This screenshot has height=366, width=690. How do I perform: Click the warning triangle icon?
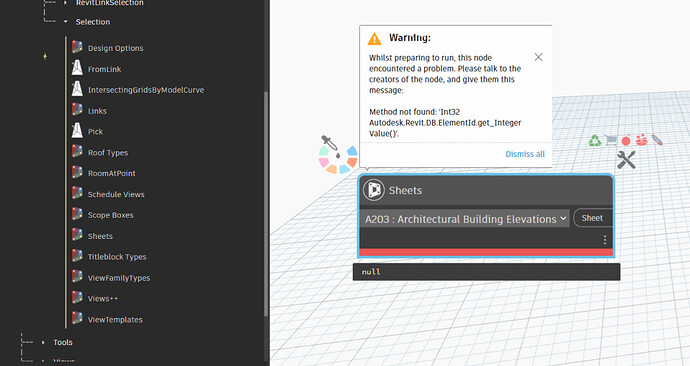(x=374, y=39)
